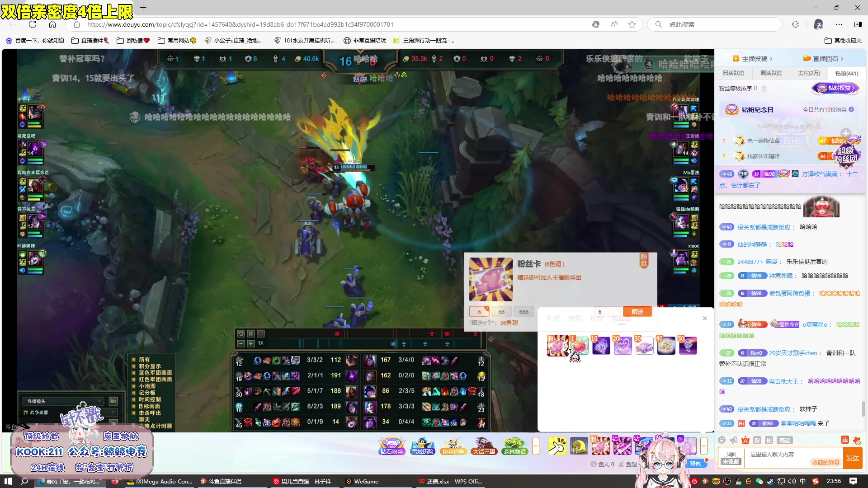Select the first 钻 diamond gift in the gift bar
The height and width of the screenshot is (488, 868).
[x=622, y=446]
